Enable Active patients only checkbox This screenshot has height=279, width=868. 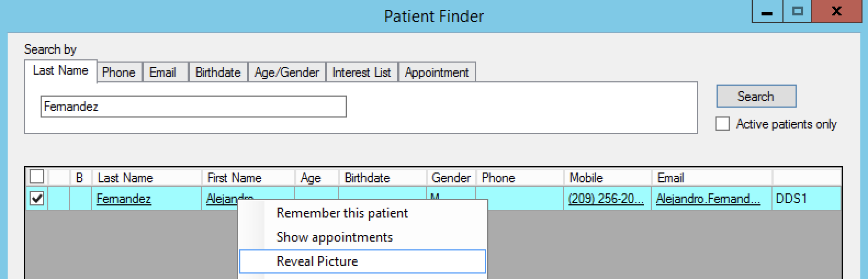[x=723, y=124]
